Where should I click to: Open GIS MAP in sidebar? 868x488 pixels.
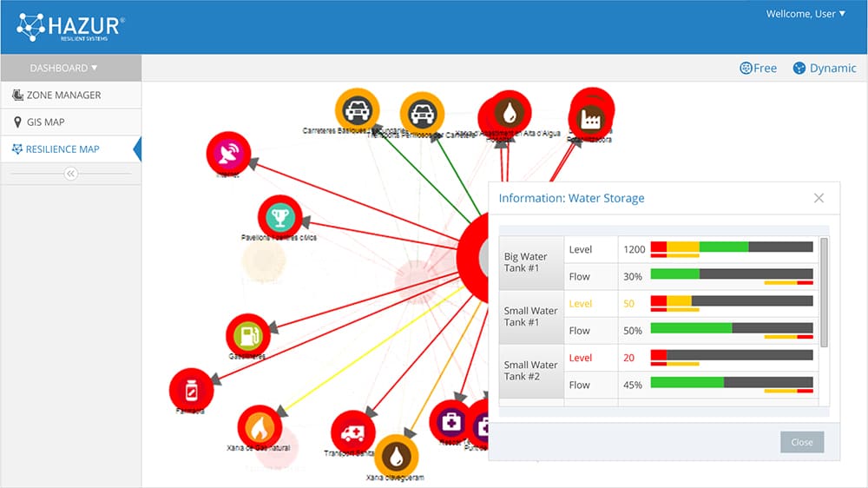(71, 122)
